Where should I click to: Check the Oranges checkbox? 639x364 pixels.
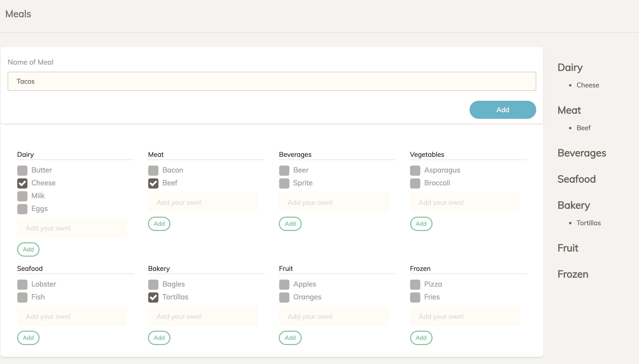(284, 297)
